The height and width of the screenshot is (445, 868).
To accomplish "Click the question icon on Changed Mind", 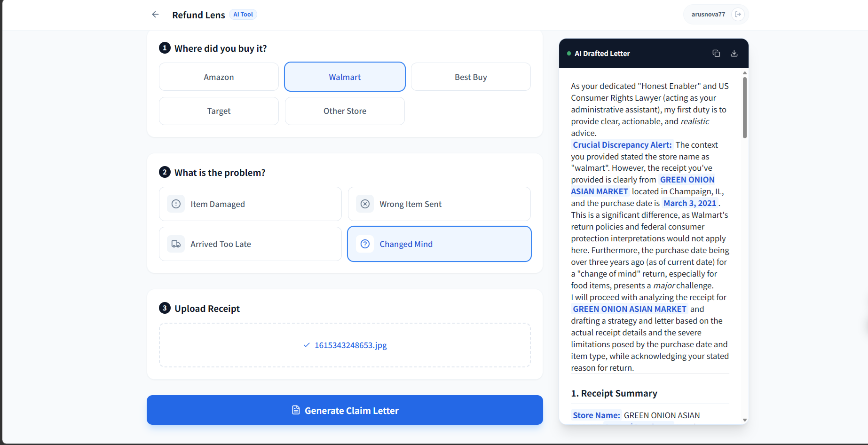I will [x=365, y=244].
